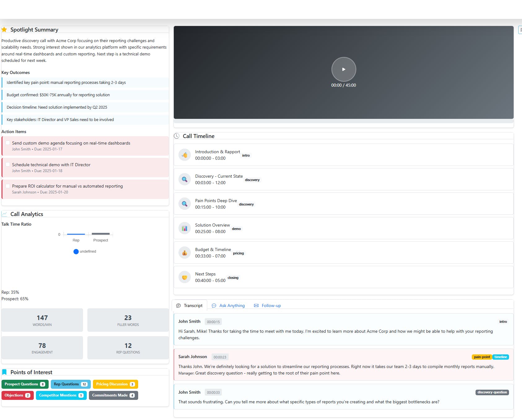522x420 pixels.
Task: Switch to the Transcript tab
Action: coord(189,305)
